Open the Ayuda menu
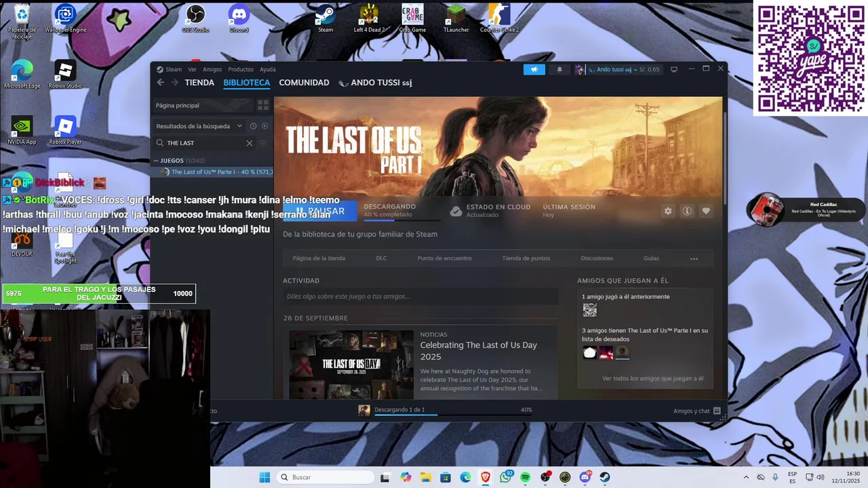This screenshot has width=868, height=488. pos(268,69)
